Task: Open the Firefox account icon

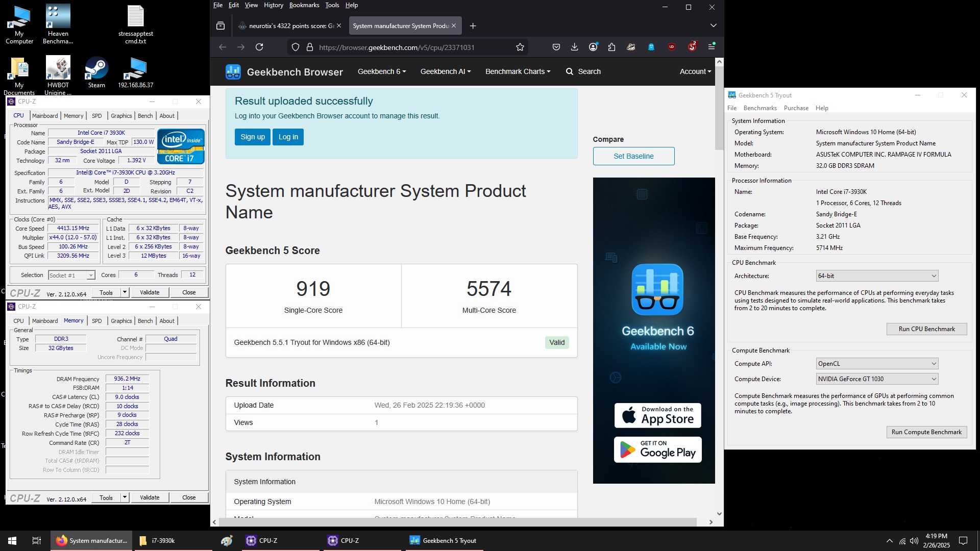Action: tap(593, 47)
